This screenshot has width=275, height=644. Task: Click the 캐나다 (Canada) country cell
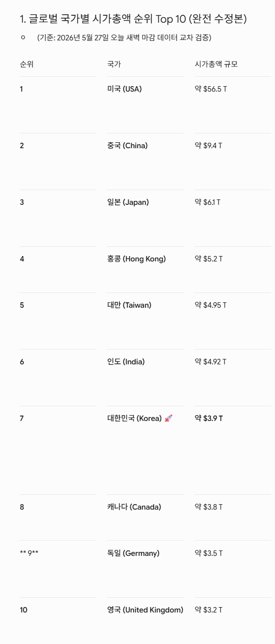pyautogui.click(x=134, y=507)
